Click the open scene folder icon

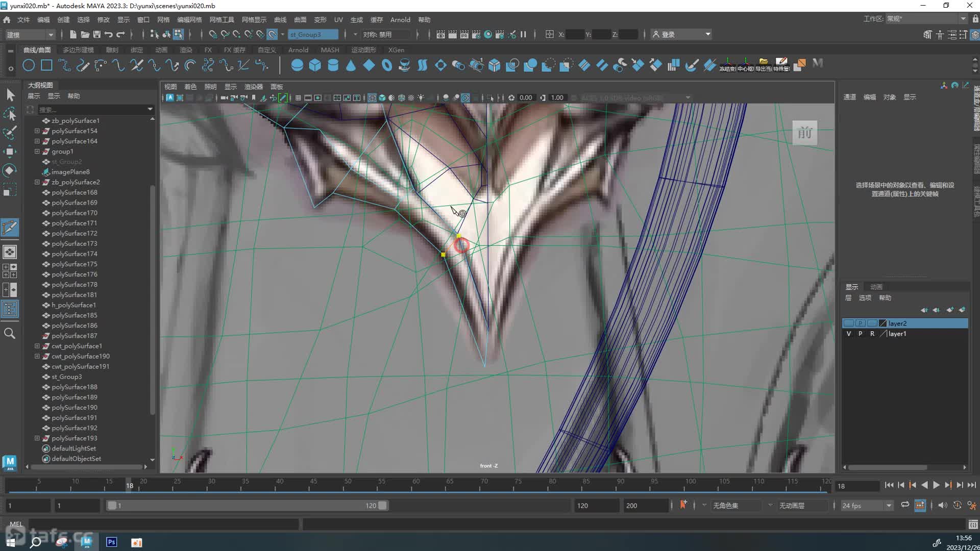pyautogui.click(x=85, y=34)
